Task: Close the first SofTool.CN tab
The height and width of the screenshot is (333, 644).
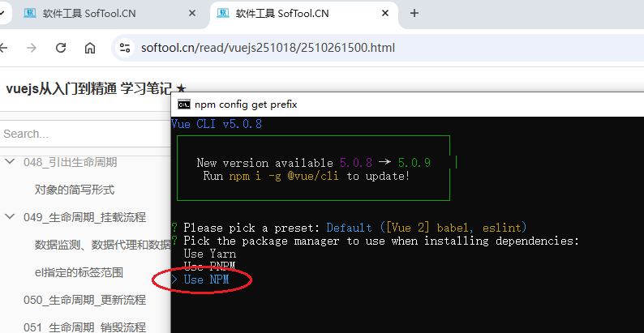Action: (192, 14)
